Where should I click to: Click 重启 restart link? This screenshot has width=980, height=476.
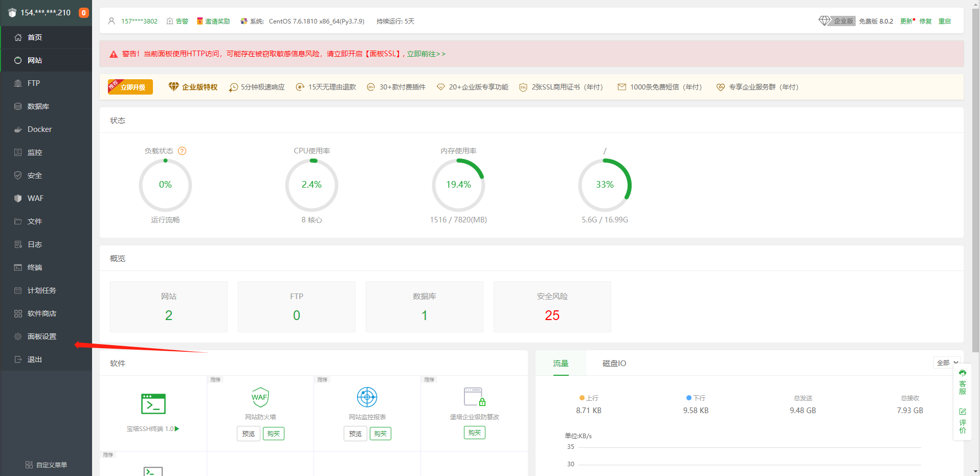[x=945, y=21]
